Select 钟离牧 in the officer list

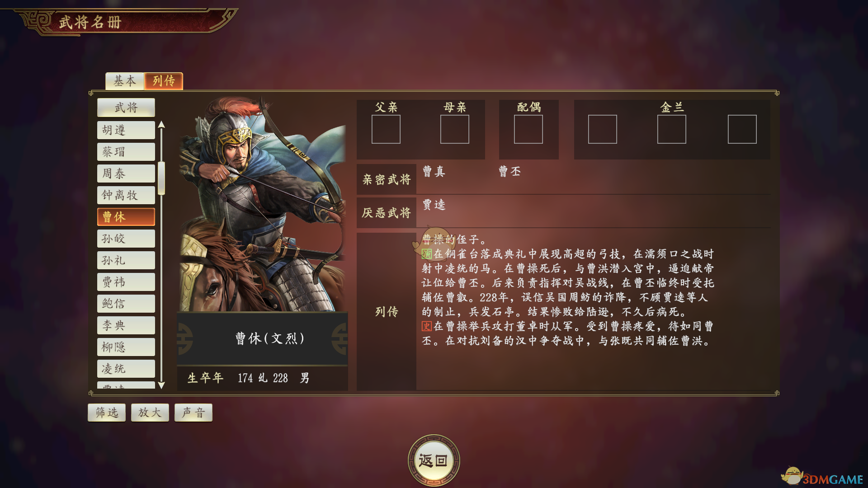tap(126, 195)
